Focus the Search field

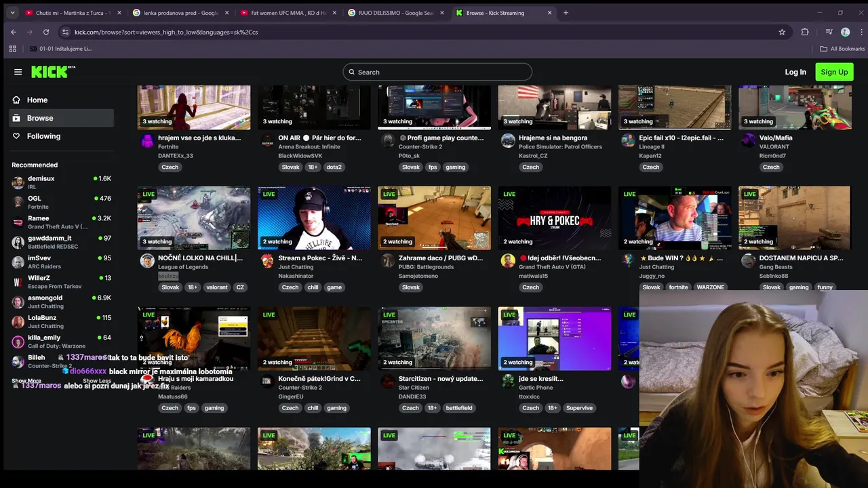tap(437, 72)
